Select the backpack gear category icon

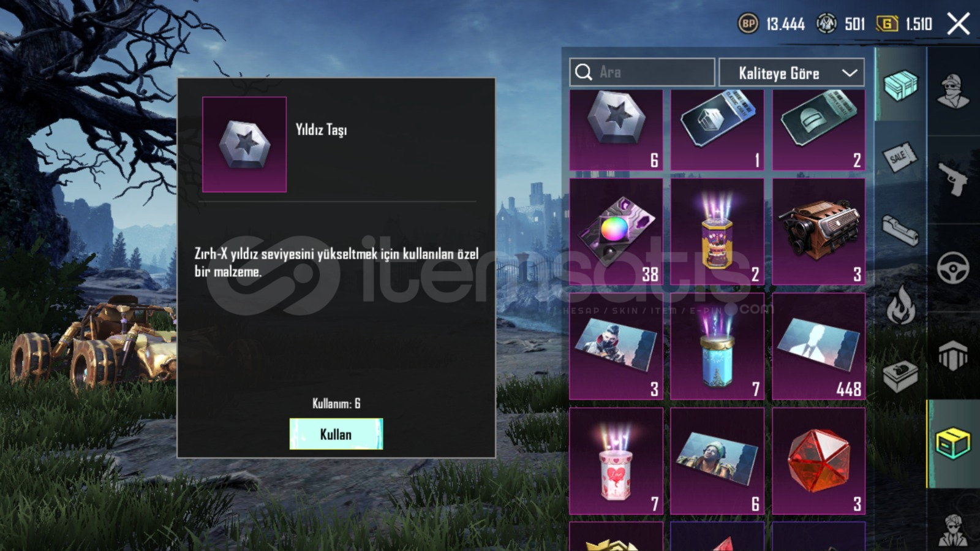tap(953, 355)
